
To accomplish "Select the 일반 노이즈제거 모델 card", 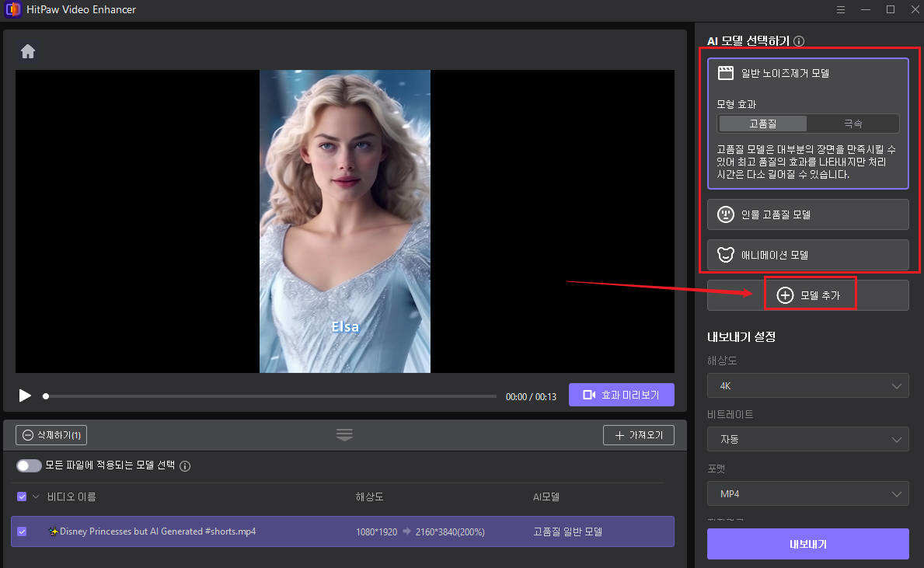I will (808, 123).
